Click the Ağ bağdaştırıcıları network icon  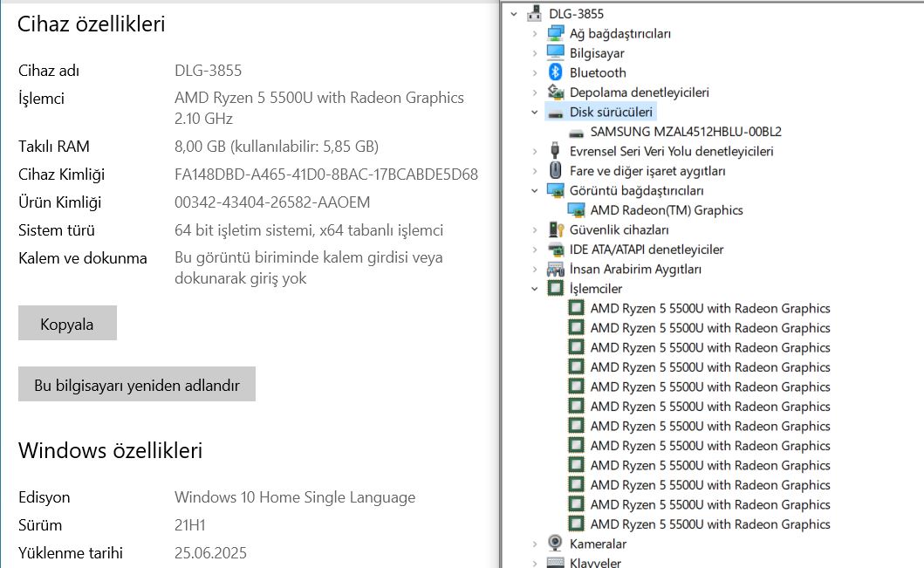pos(555,33)
